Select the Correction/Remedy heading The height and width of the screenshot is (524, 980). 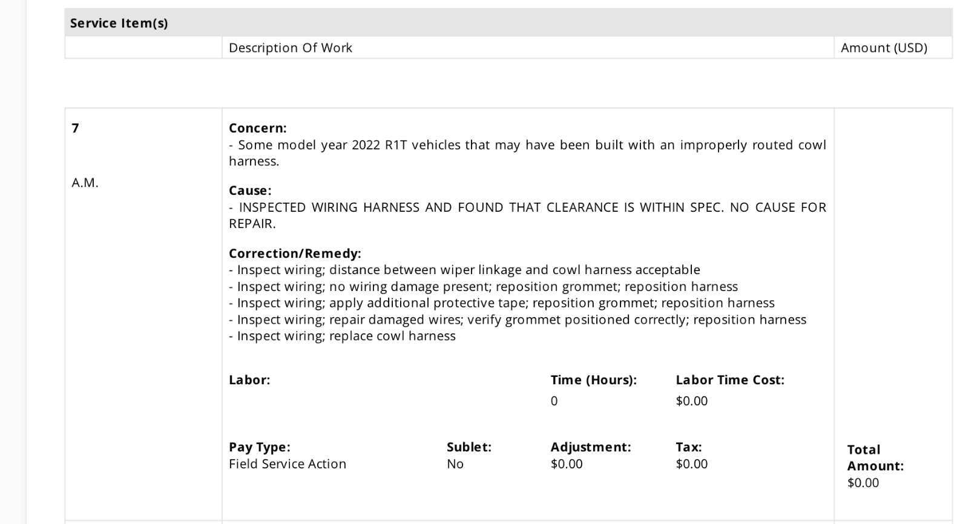coord(295,254)
